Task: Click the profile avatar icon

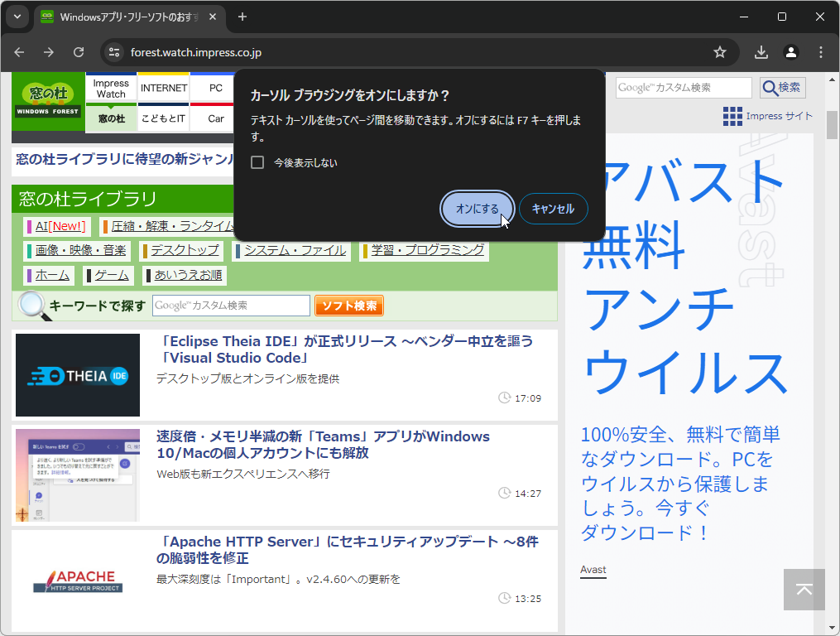Action: pyautogui.click(x=790, y=51)
